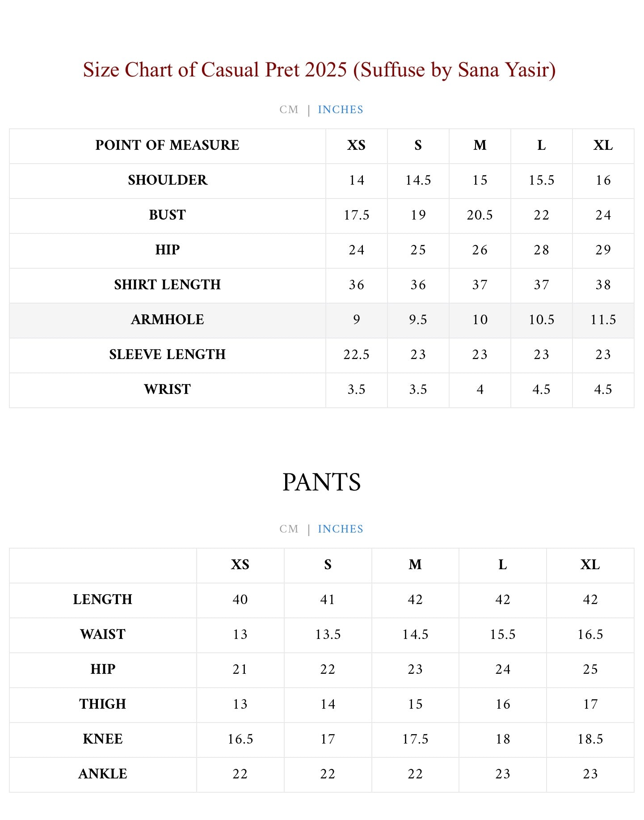Click the SHIRT LENGTH row label

pyautogui.click(x=167, y=285)
